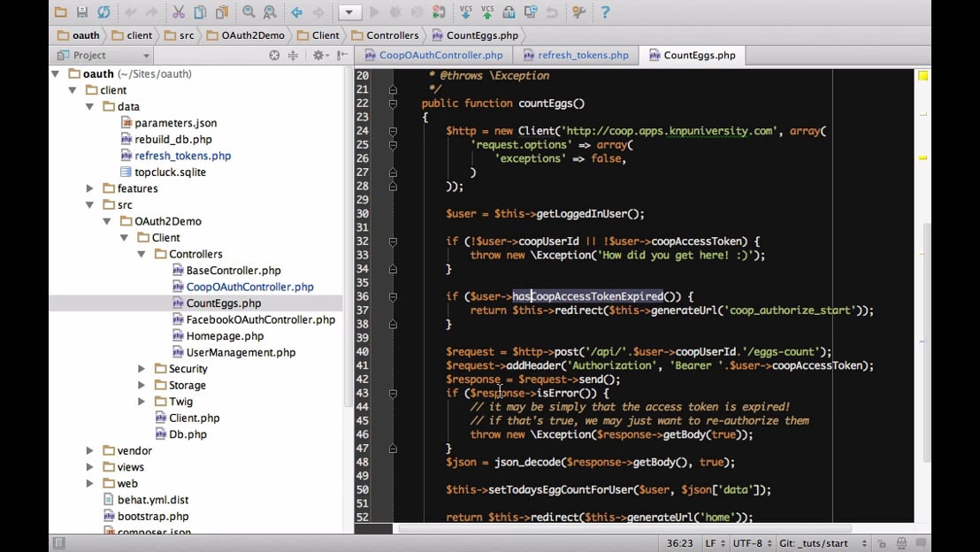Click the Find magnifier icon
This screenshot has width=980, height=552.
pos(249,12)
